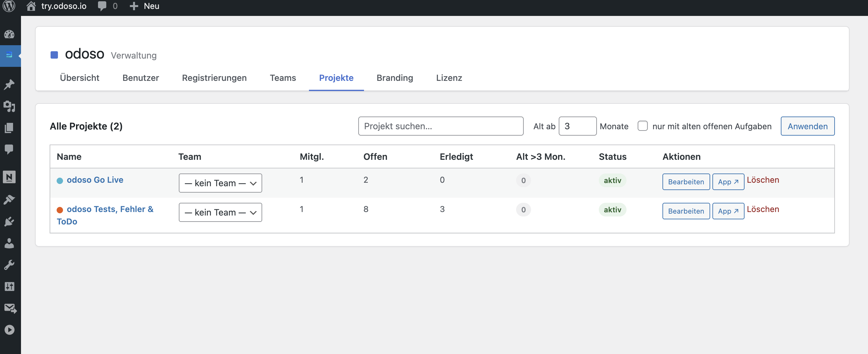Click the light blue dot of odoso Go Live
Screen dimensions: 868x354
coord(59,181)
